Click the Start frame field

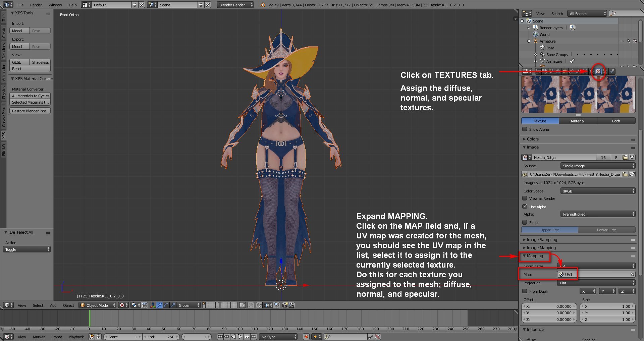click(x=123, y=337)
